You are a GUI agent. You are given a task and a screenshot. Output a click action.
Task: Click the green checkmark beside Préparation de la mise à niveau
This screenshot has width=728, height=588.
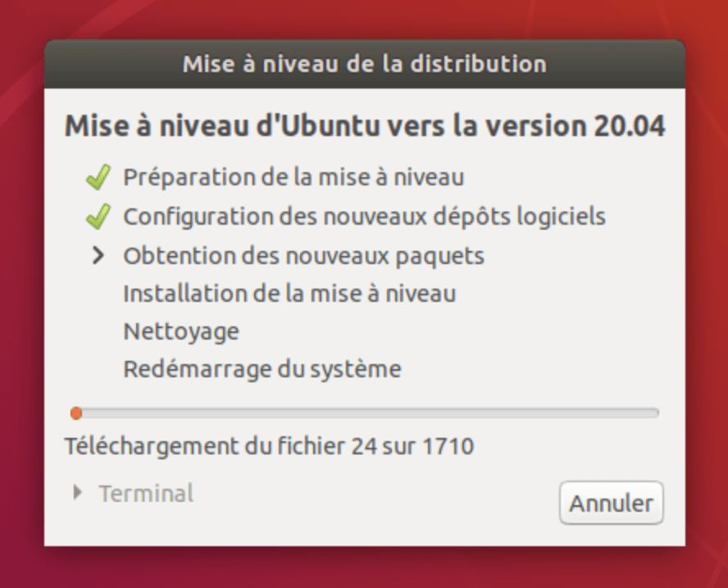[x=98, y=177]
